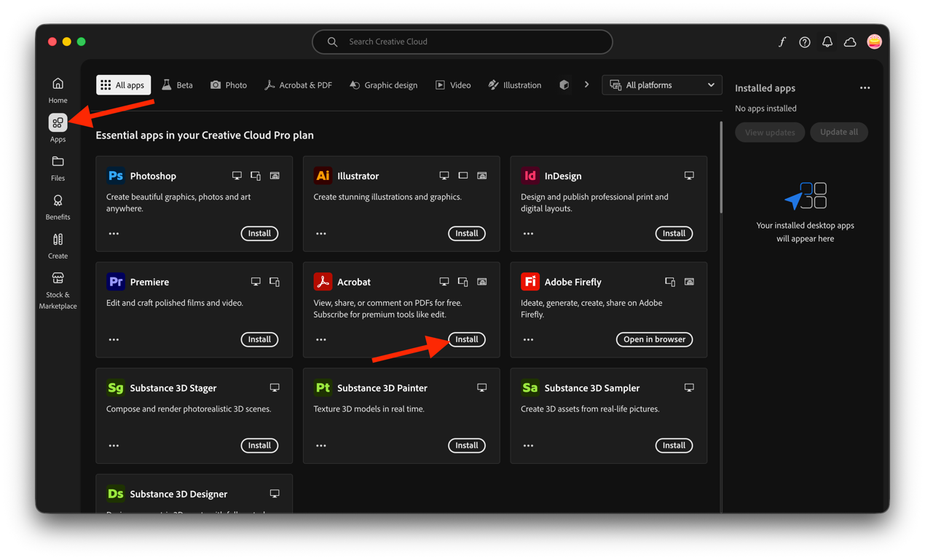Click the InDesign app icon

[530, 176]
